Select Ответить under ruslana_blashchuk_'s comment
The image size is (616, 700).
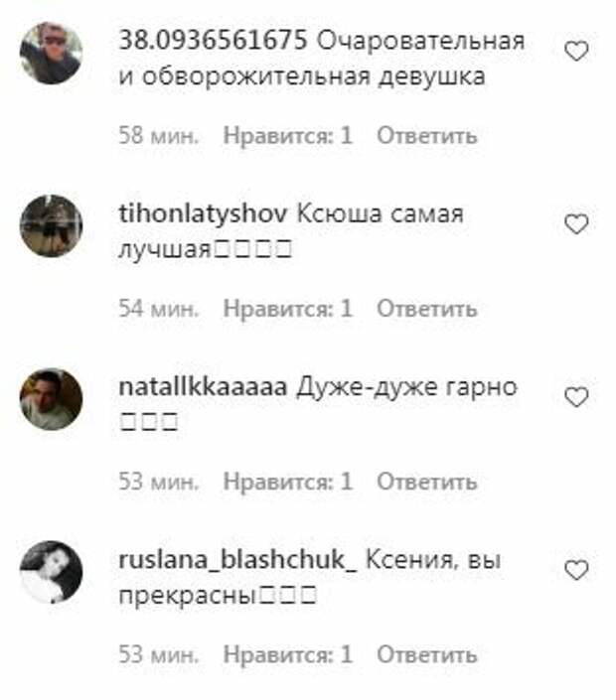(x=427, y=654)
